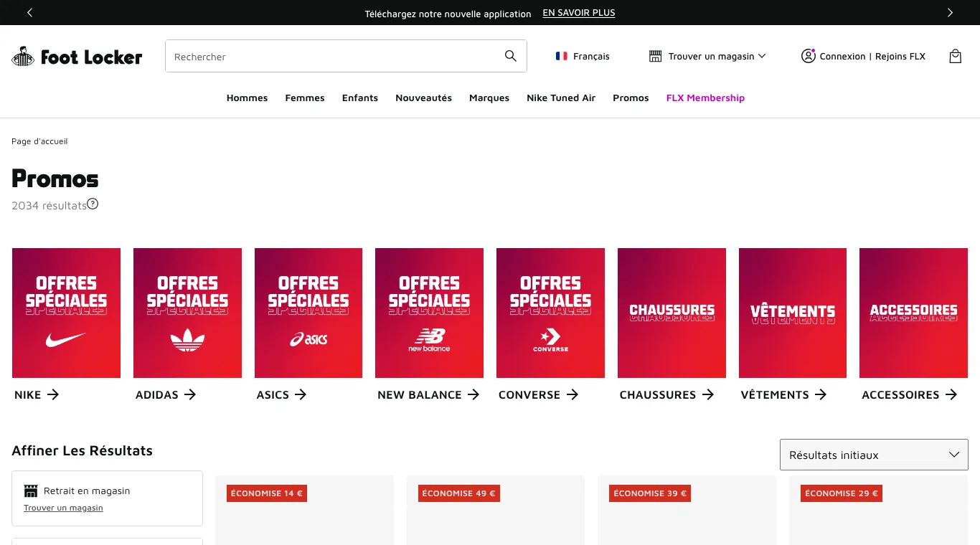Select the Français language button
Viewport: 980px width, 545px height.
point(583,56)
